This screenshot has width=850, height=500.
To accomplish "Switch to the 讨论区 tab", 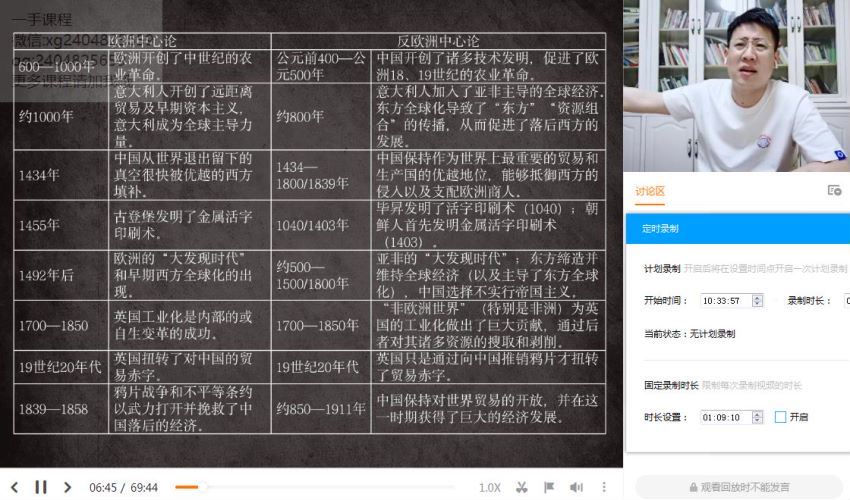I will (650, 191).
